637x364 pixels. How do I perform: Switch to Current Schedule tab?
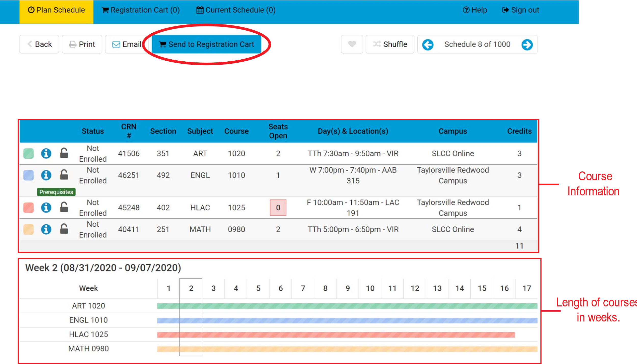click(236, 10)
